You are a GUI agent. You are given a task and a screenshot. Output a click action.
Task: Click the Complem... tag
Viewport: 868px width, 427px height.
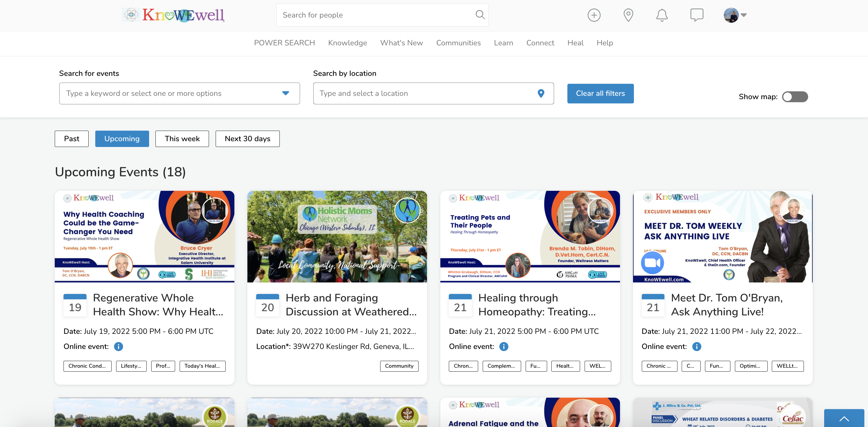pyautogui.click(x=502, y=366)
